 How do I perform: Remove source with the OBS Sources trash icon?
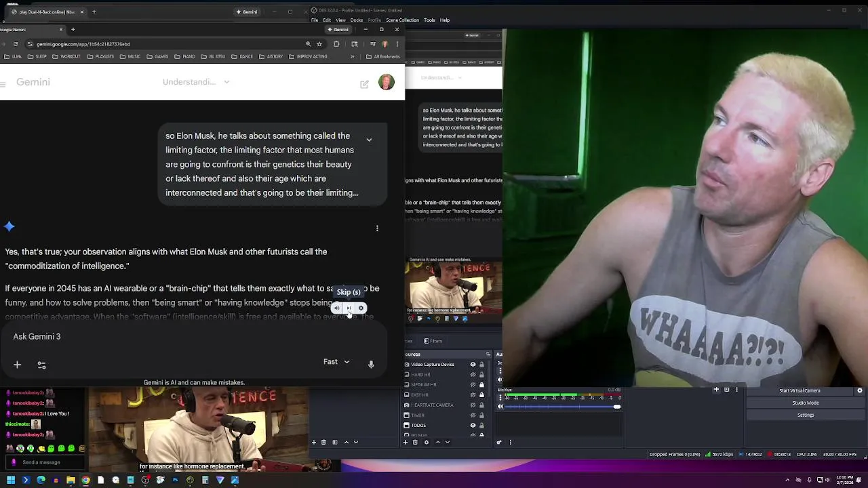pyautogui.click(x=415, y=443)
